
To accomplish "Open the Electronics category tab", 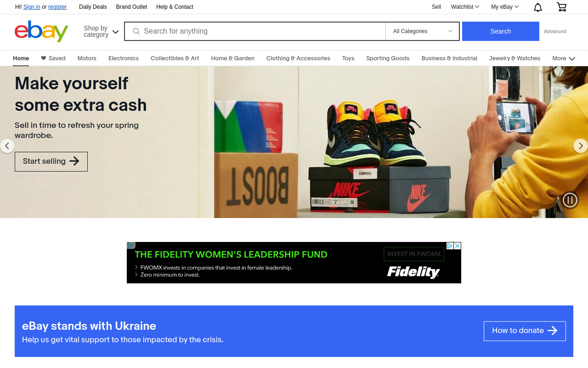I will (124, 58).
